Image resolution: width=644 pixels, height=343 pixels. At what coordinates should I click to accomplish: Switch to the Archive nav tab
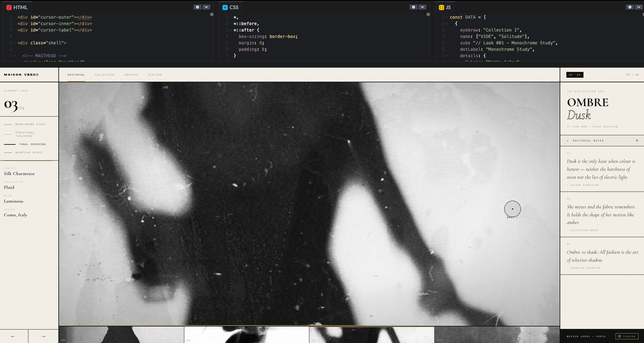click(x=131, y=75)
